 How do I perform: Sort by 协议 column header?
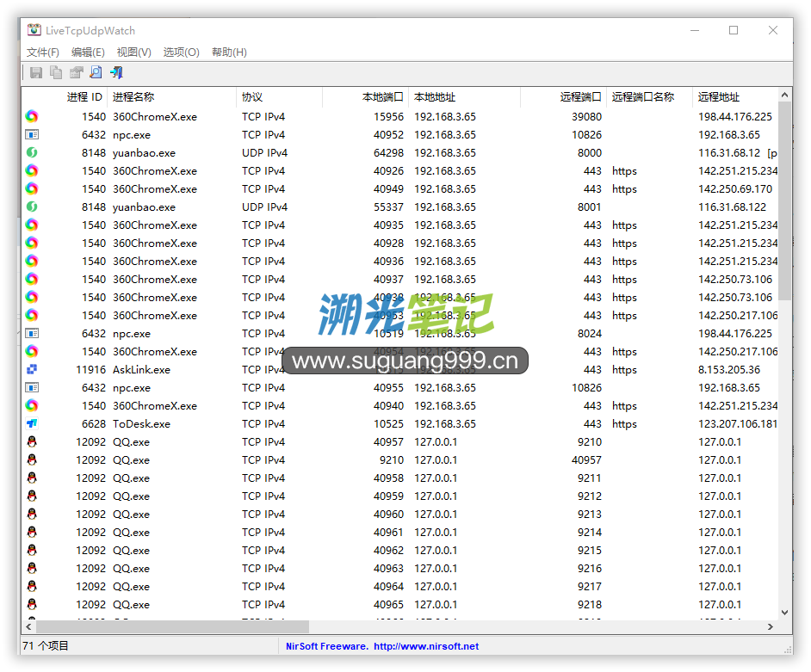[252, 97]
